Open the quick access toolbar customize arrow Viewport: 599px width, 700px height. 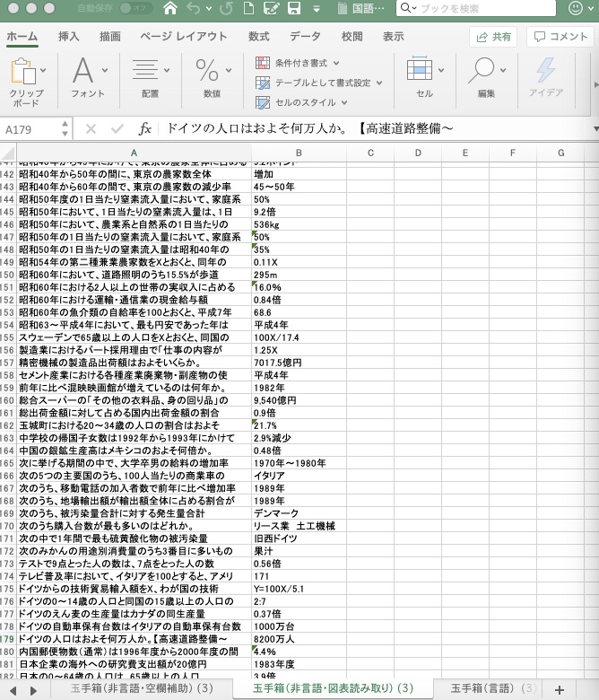317,8
